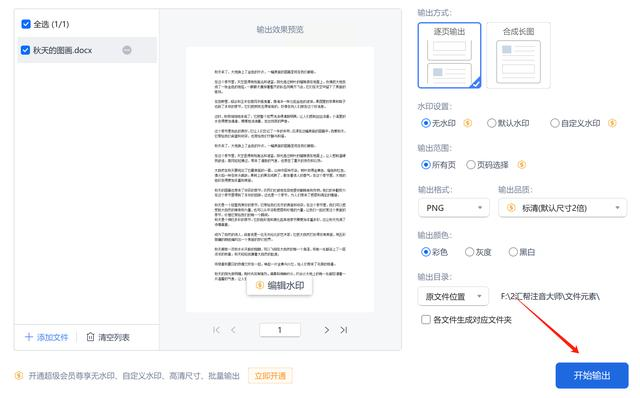The width and height of the screenshot is (640, 398).
Task: Jump to last preview page
Action: point(344,330)
